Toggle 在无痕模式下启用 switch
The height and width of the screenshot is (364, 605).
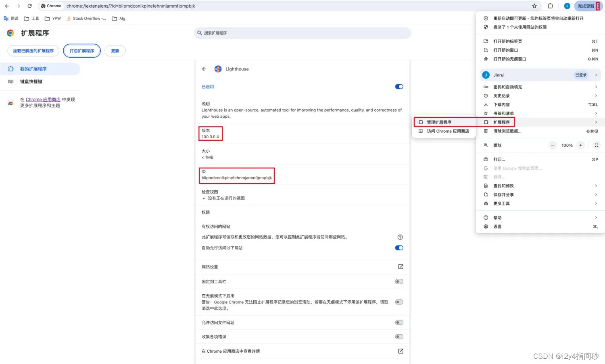tap(399, 302)
